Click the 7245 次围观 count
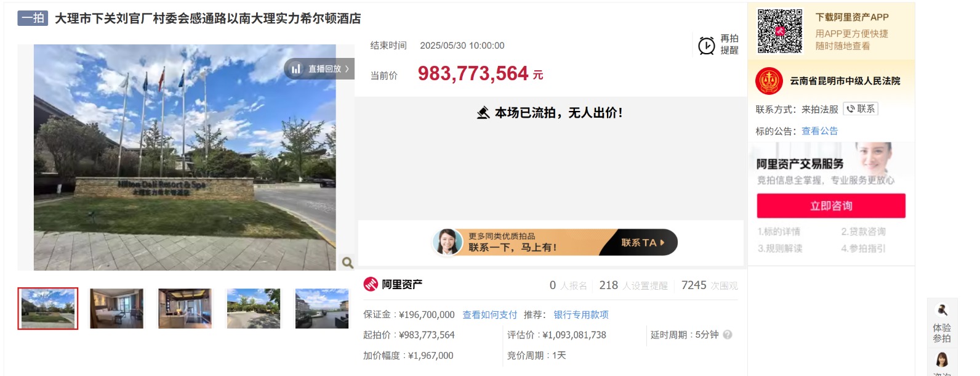Image resolution: width=980 pixels, height=376 pixels. (x=709, y=285)
